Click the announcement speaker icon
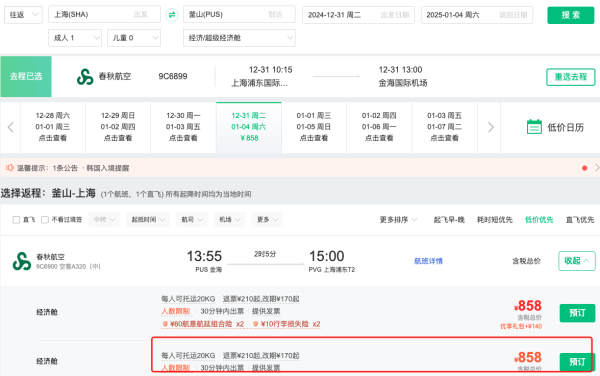The height and width of the screenshot is (376, 600). click(x=10, y=168)
